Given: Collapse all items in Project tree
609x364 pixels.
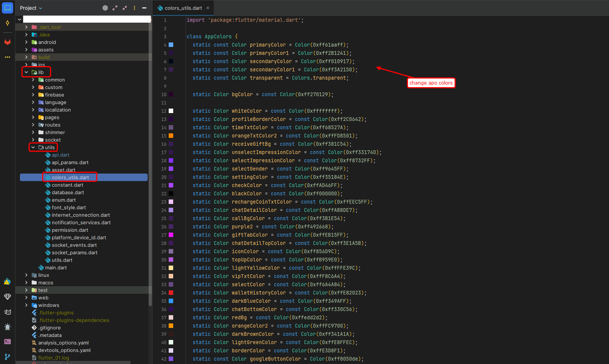Looking at the screenshot, I should coord(125,8).
